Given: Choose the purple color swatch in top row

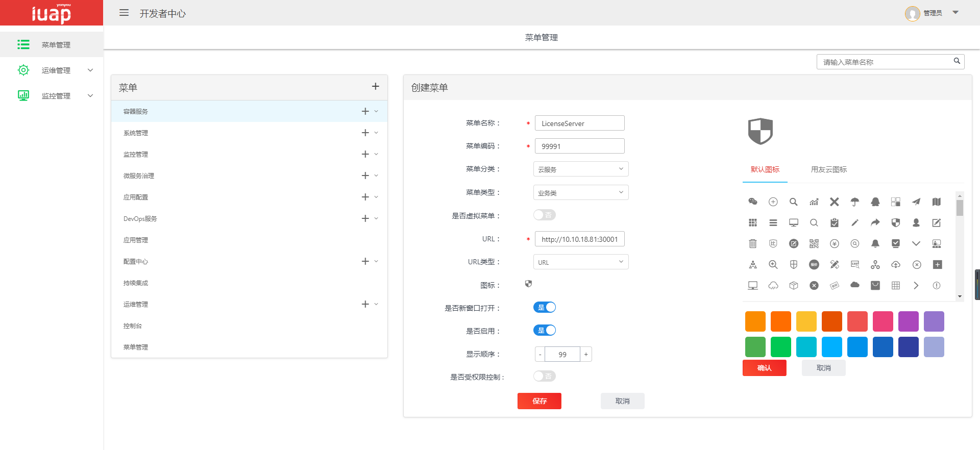Looking at the screenshot, I should coord(908,321).
